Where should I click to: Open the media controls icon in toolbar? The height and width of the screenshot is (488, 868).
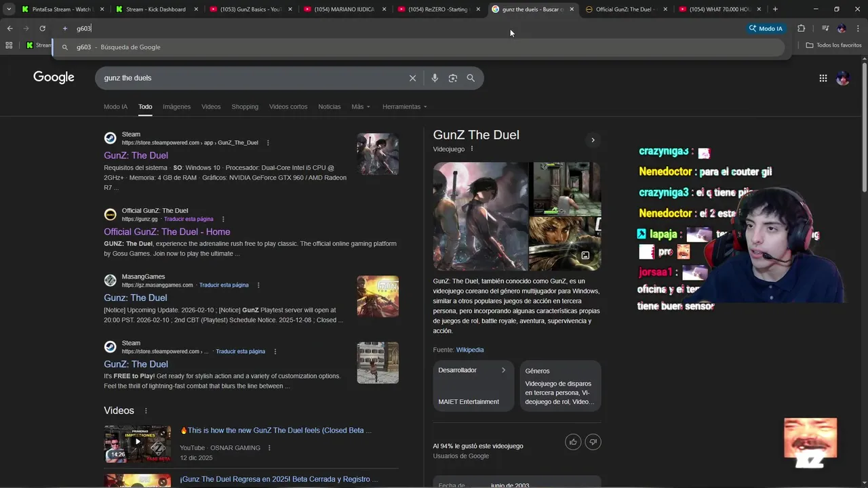pyautogui.click(x=825, y=28)
